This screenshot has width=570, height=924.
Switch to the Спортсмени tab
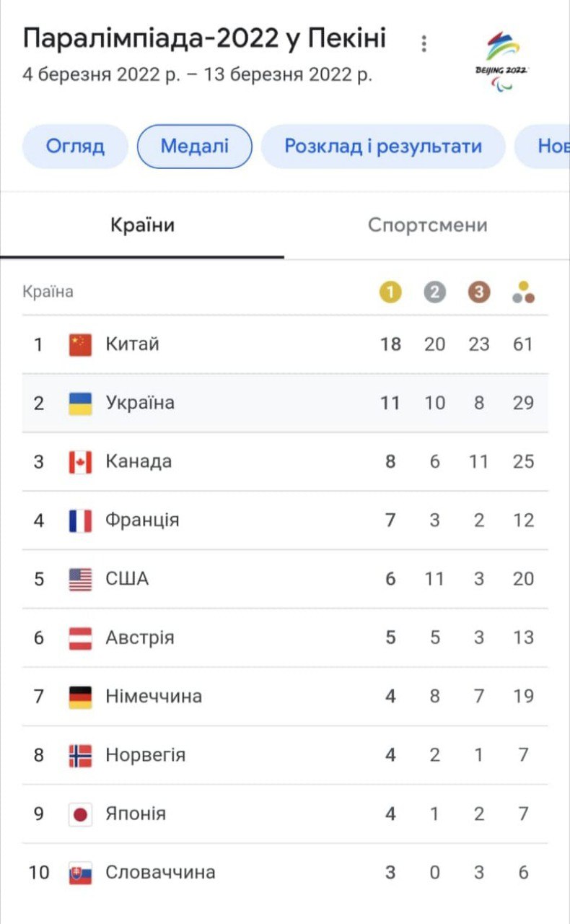pyautogui.click(x=427, y=225)
